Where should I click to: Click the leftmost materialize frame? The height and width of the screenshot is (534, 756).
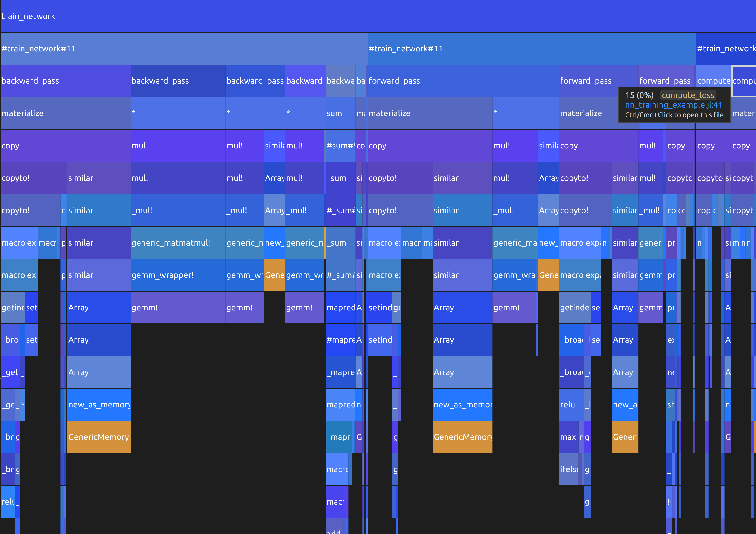click(x=65, y=113)
